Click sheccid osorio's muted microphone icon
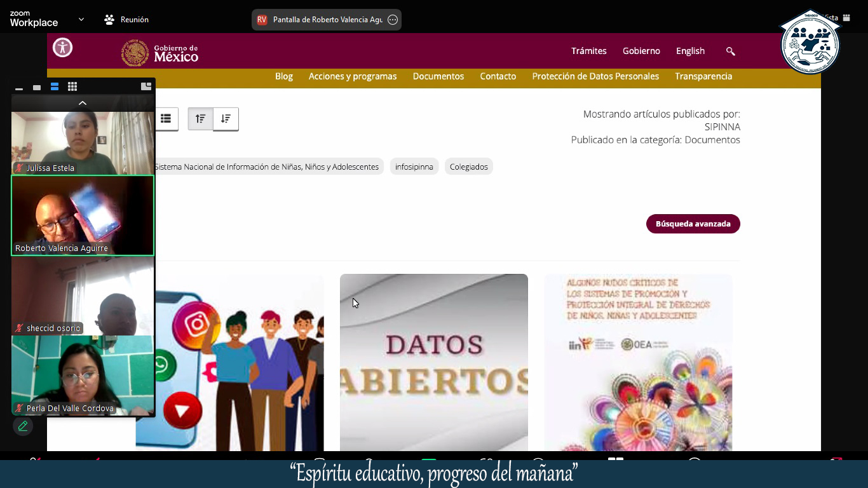This screenshot has width=868, height=488. 20,328
